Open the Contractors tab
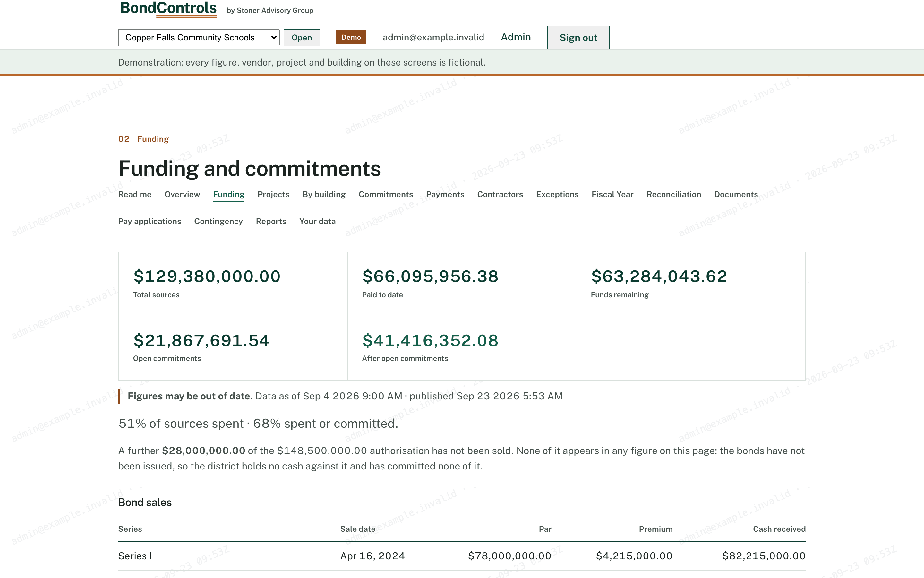 point(500,194)
